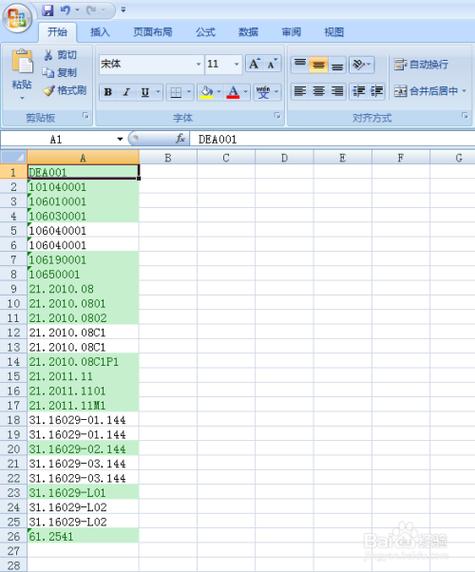Open underline style dropdown arrow
This screenshot has width=475, height=572.
click(158, 92)
